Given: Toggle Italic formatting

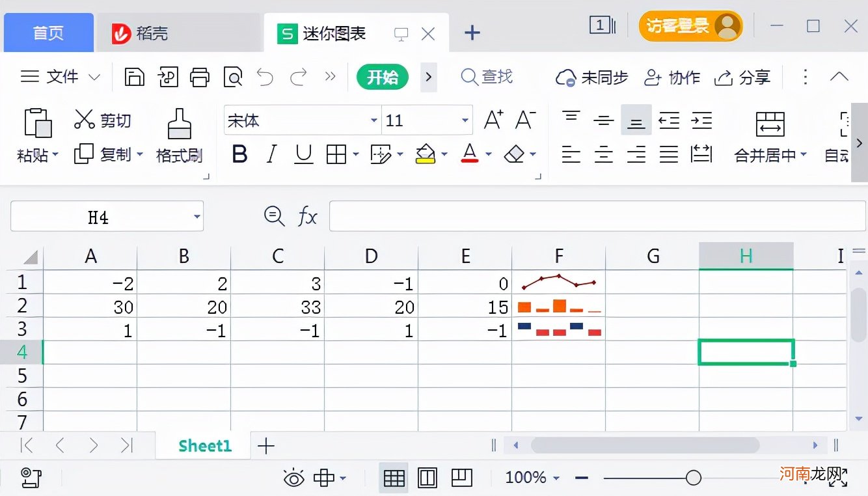Looking at the screenshot, I should pyautogui.click(x=272, y=154).
